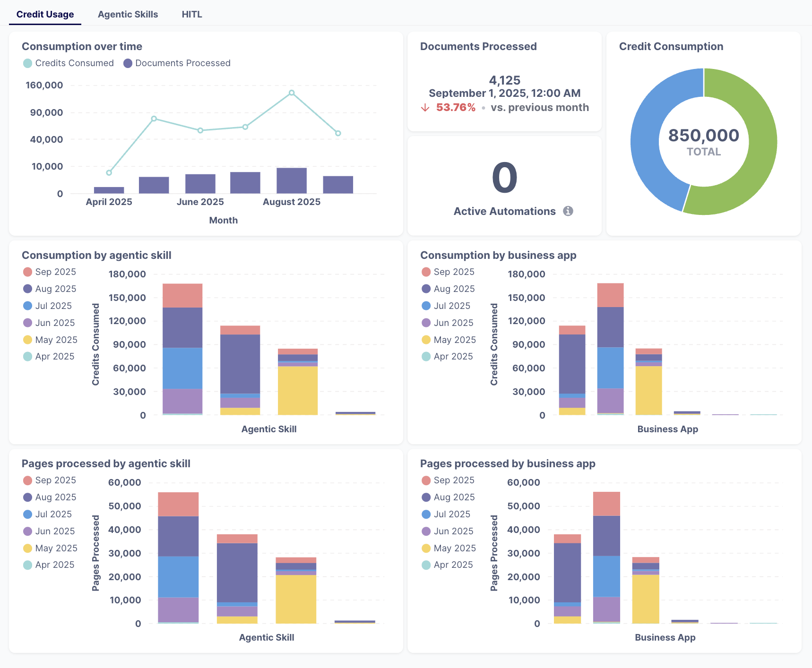Click the Sep 2025 legend dot

(27, 272)
